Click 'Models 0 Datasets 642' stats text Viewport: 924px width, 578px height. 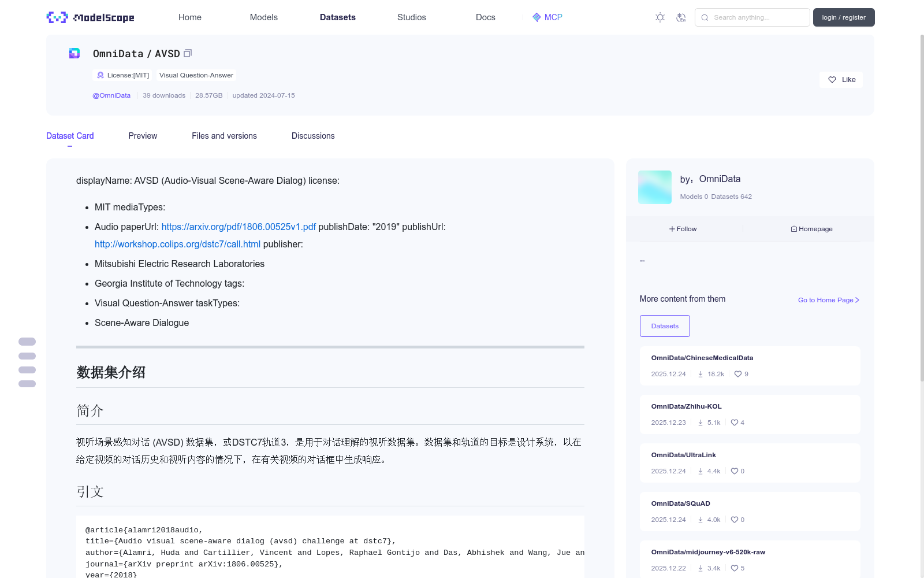(716, 197)
